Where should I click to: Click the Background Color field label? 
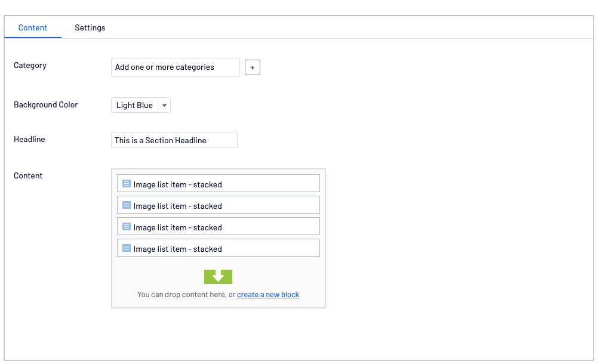(46, 104)
